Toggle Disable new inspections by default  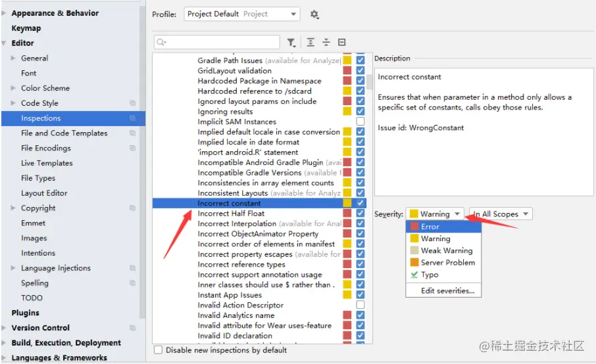[x=158, y=350]
